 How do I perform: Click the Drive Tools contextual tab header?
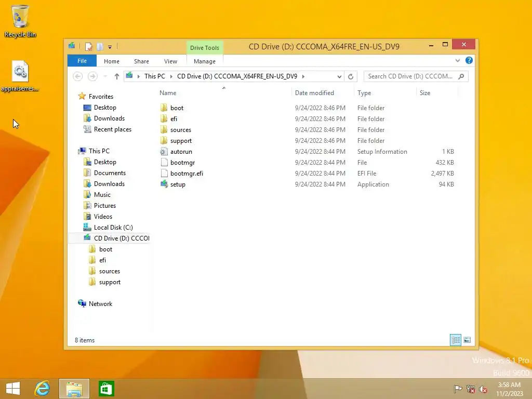point(205,48)
